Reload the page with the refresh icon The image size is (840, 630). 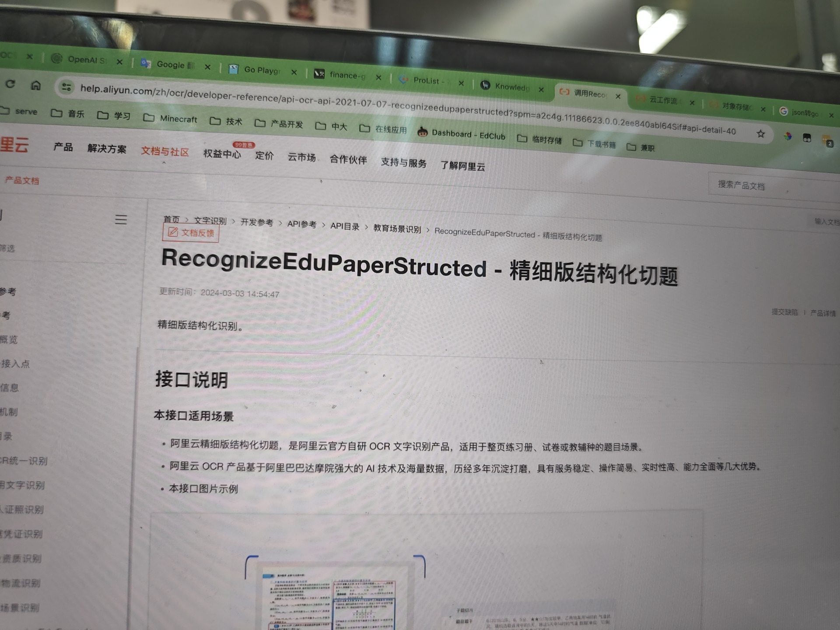(10, 84)
